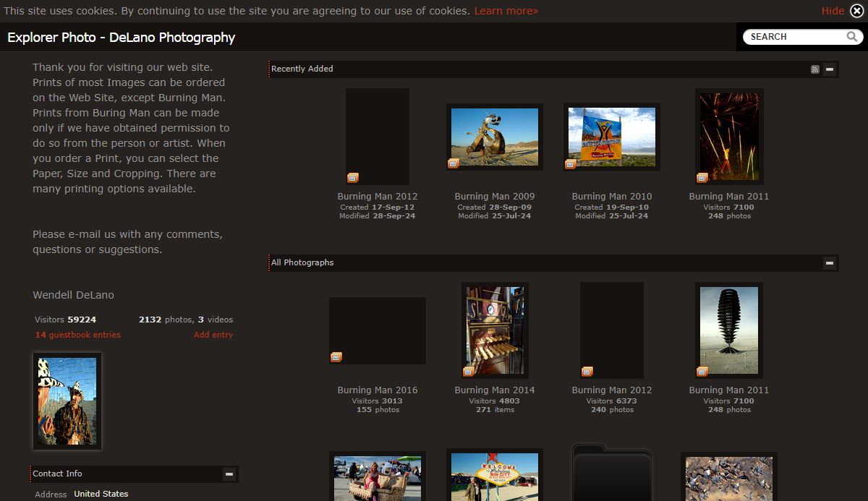Click the 2132 photos, 3 videos text
The width and height of the screenshot is (868, 501).
[186, 320]
